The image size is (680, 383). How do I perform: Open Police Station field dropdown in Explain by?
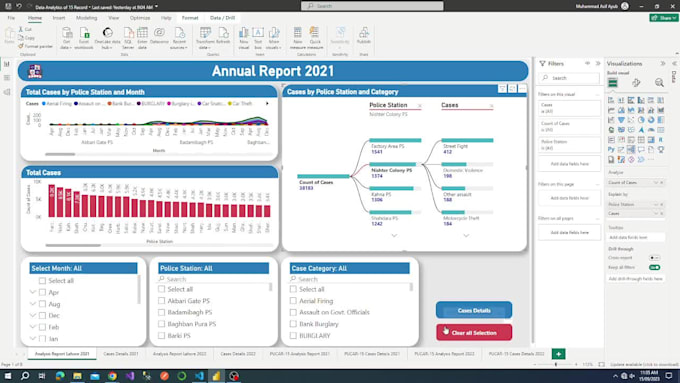click(x=656, y=204)
